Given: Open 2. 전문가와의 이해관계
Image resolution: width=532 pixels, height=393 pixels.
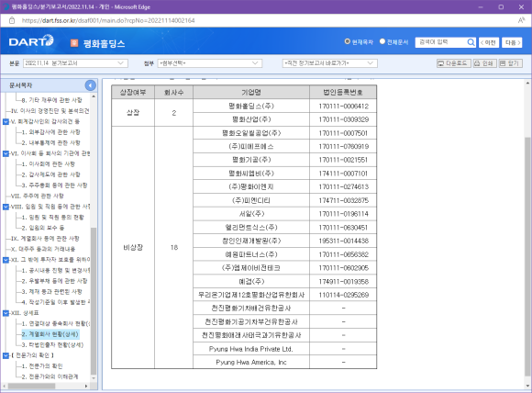Looking at the screenshot, I should point(50,376).
